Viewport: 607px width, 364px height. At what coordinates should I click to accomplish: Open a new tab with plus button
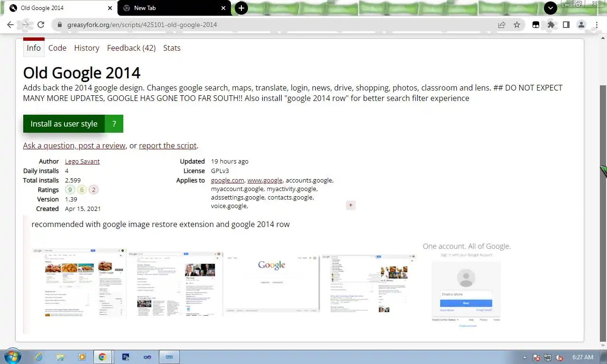click(241, 8)
